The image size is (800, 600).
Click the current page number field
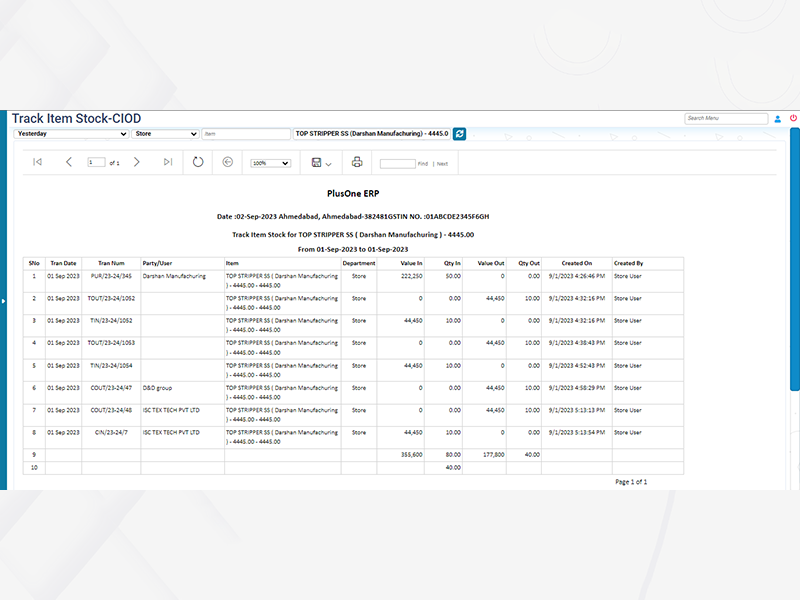(96, 163)
